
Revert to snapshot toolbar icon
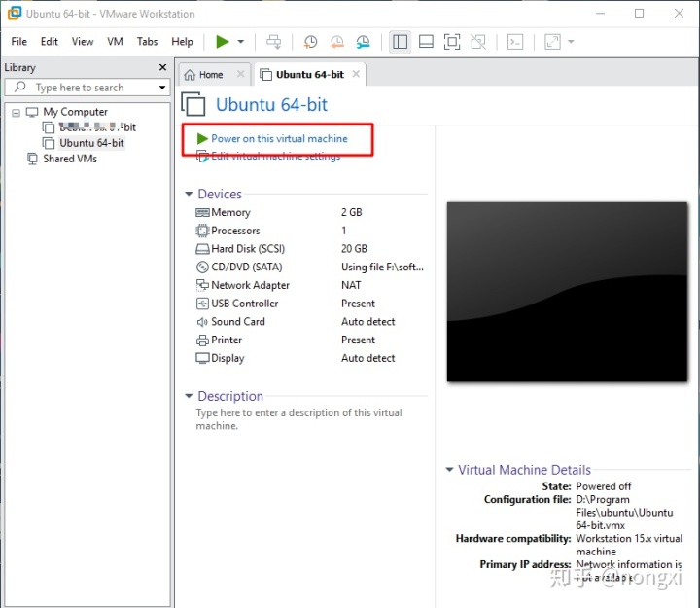(x=337, y=42)
